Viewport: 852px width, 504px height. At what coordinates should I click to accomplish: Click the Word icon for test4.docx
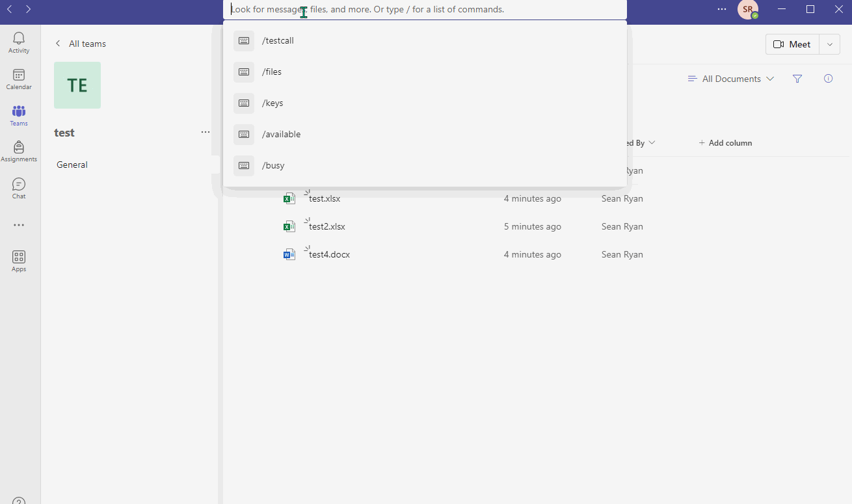pyautogui.click(x=289, y=254)
